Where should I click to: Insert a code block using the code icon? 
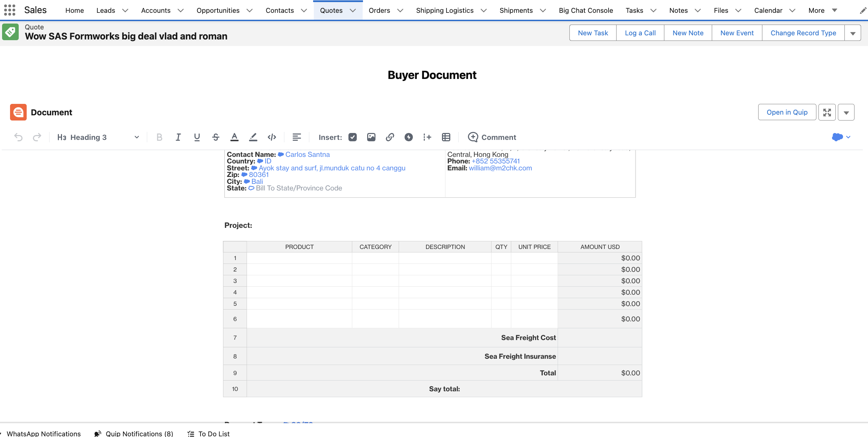(x=272, y=137)
